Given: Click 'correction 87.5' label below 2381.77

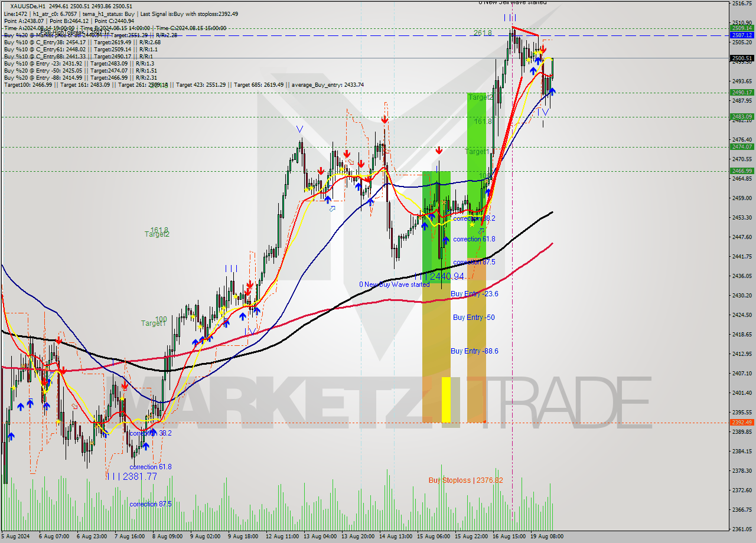Looking at the screenshot, I should pos(151,504).
